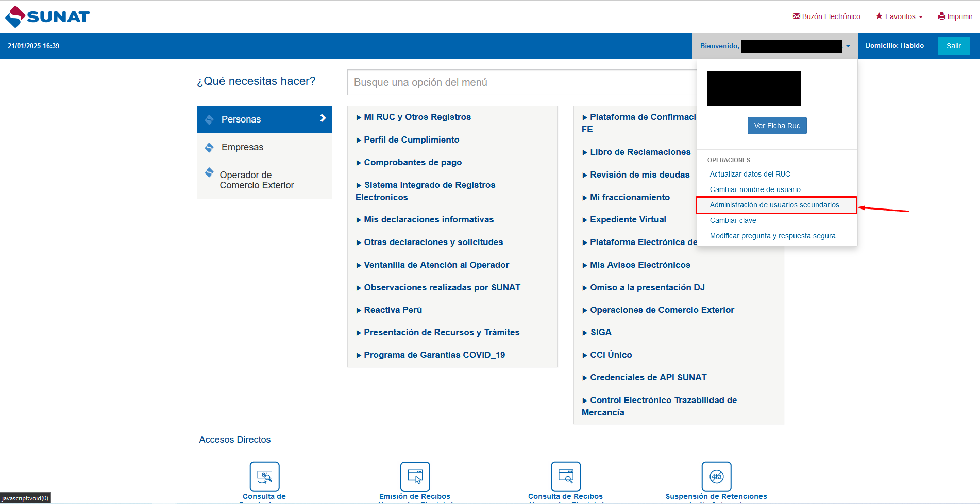
Task: Click the Operador de Comercio Exterior icon
Action: coord(209,172)
